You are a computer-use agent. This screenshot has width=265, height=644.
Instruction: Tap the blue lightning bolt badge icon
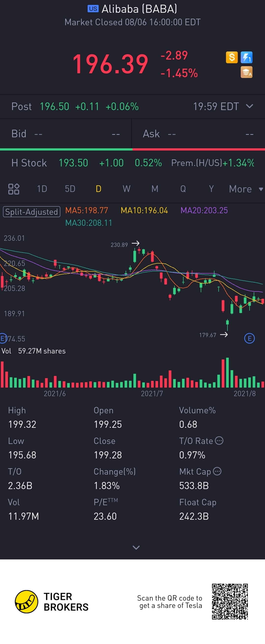247,57
